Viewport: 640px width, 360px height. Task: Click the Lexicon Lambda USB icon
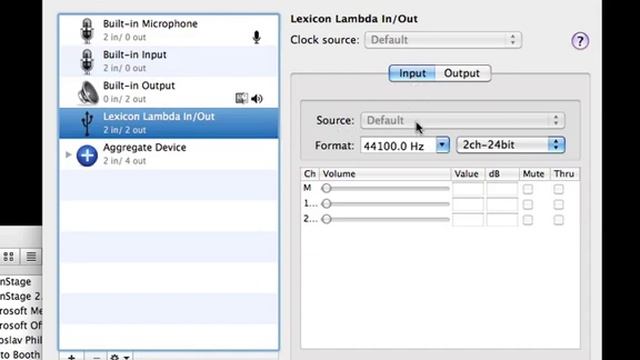pos(87,123)
